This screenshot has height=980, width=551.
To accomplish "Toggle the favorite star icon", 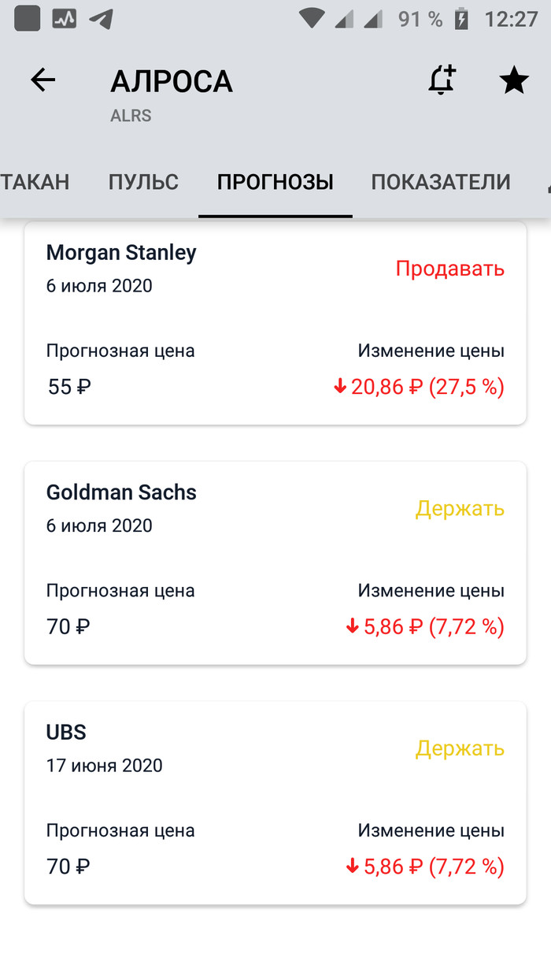I will [x=514, y=80].
